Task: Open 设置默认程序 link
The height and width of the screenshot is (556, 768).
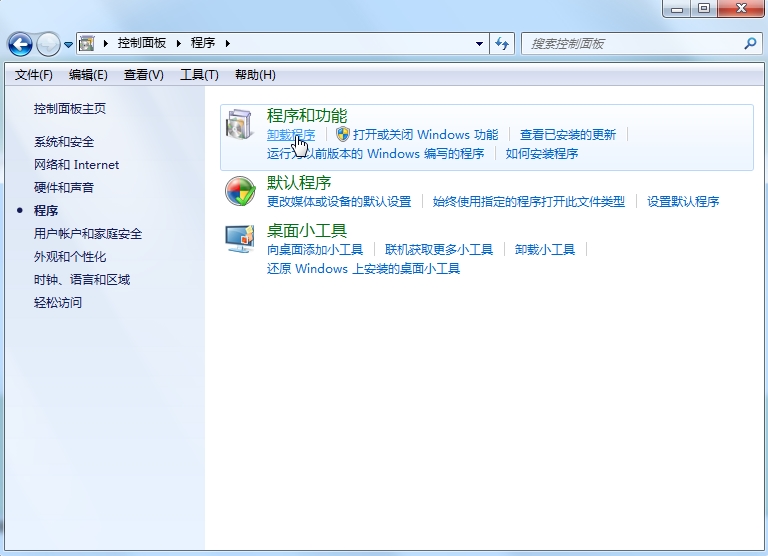Action: 683,202
